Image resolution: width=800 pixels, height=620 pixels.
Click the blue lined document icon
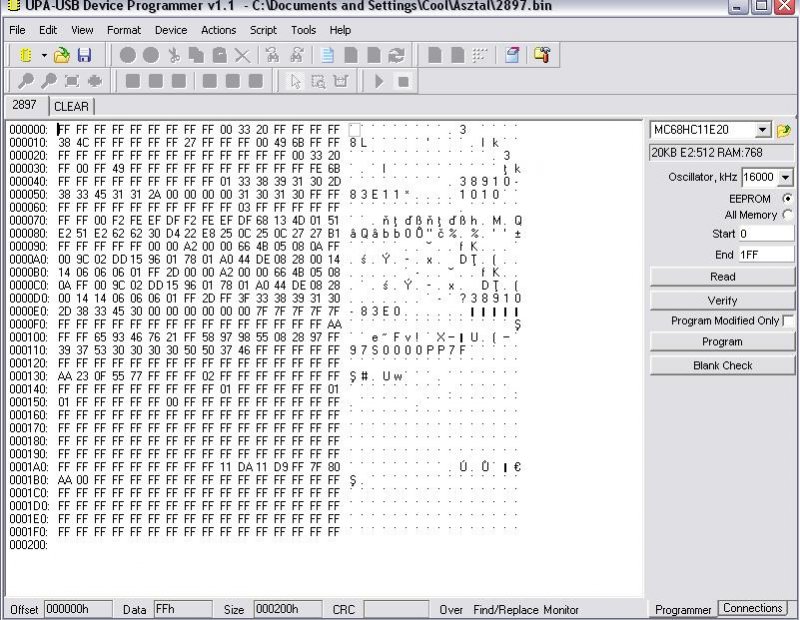(x=327, y=55)
